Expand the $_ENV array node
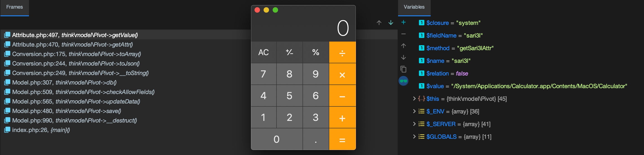Screen dimensions: 644x155 pos(414,111)
